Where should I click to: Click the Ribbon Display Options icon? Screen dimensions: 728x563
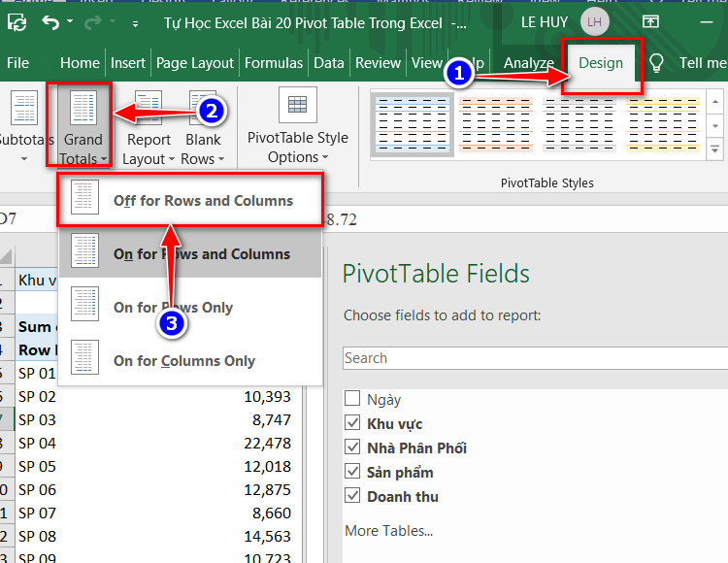point(650,21)
